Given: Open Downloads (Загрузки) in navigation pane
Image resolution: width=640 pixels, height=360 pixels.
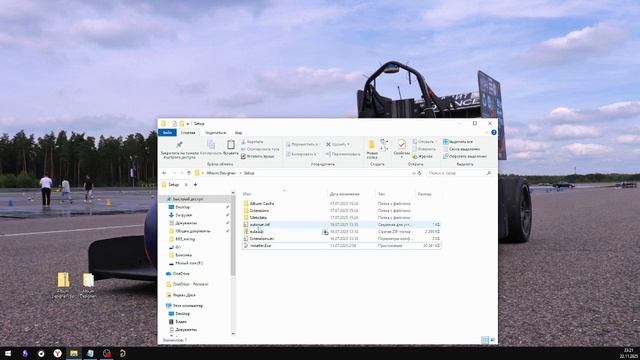Looking at the screenshot, I should click(x=183, y=215).
